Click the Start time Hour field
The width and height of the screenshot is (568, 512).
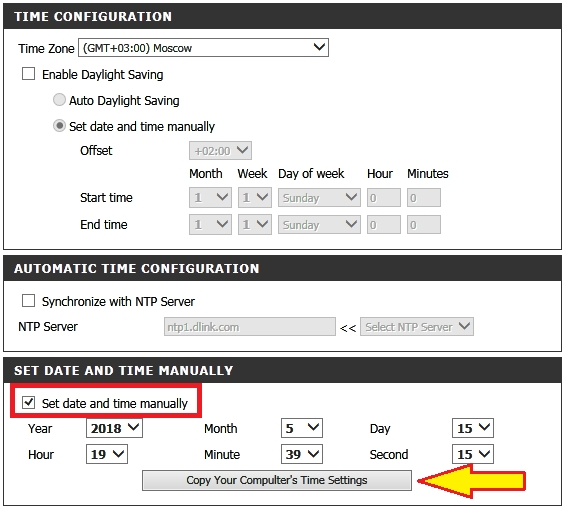click(384, 198)
